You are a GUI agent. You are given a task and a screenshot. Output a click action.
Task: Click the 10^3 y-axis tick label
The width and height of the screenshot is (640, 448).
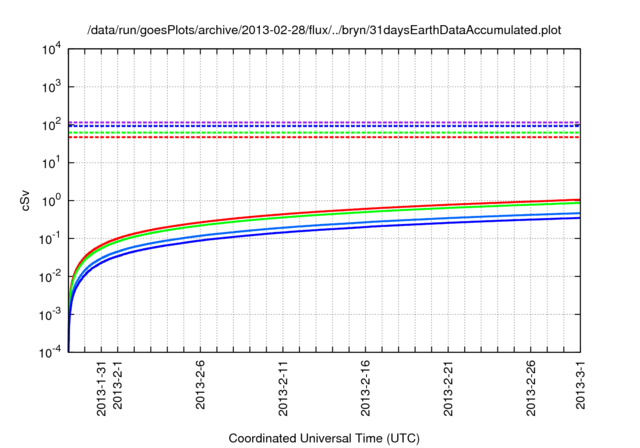pyautogui.click(x=51, y=87)
